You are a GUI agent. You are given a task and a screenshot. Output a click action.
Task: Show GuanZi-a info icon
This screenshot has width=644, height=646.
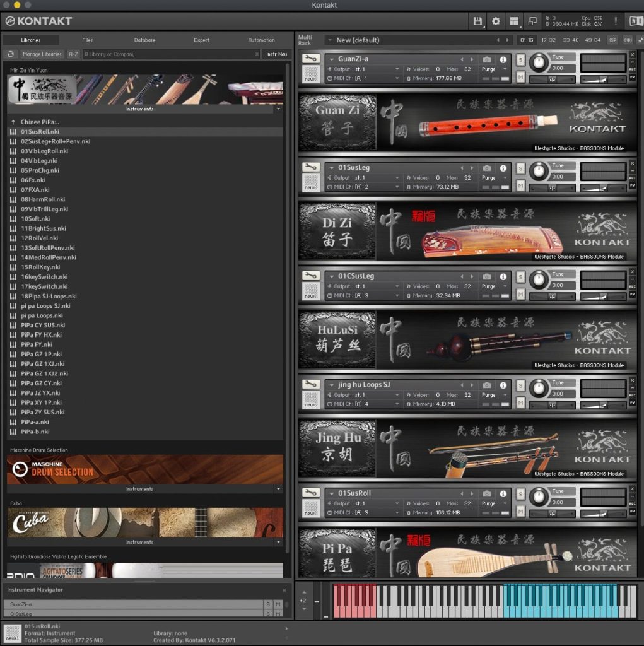(503, 59)
